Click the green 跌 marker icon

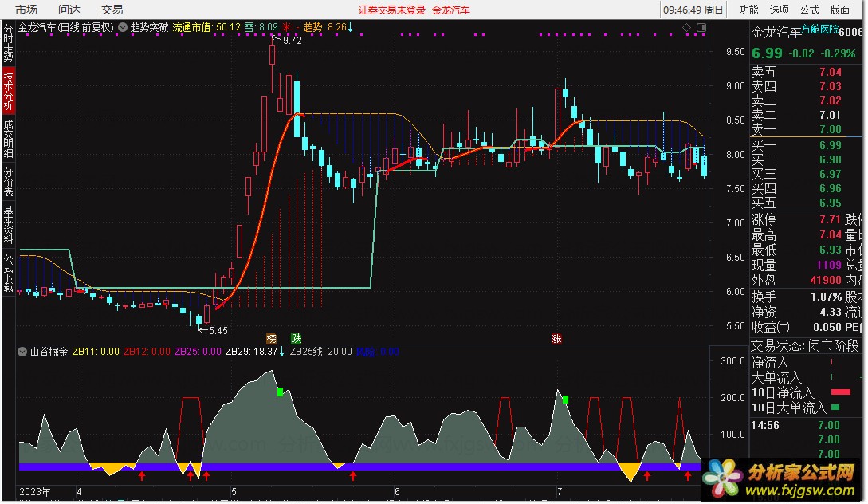297,338
